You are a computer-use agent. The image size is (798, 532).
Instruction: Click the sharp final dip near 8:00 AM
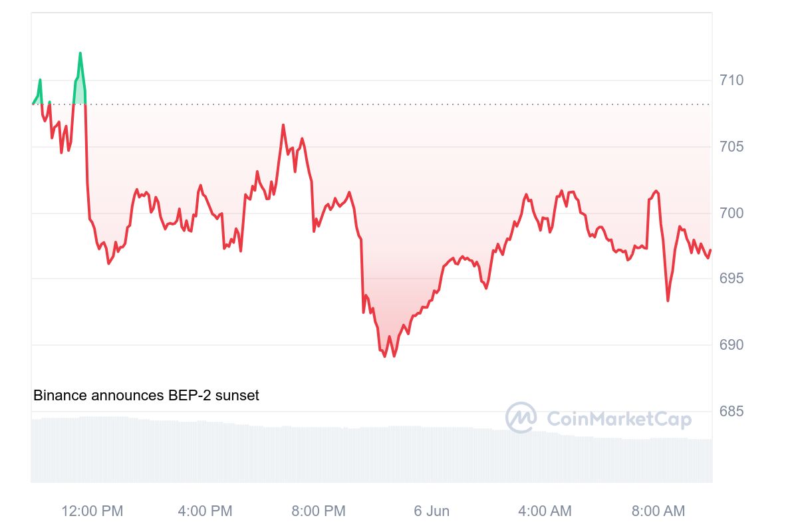coord(668,300)
